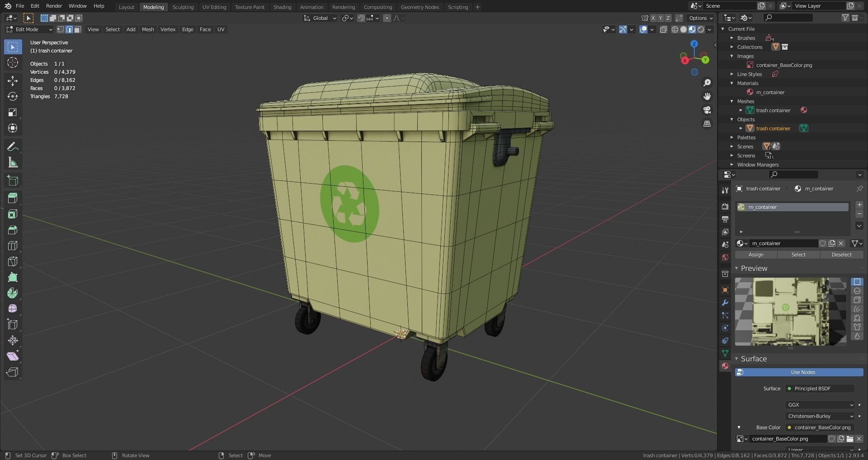The width and height of the screenshot is (868, 460).
Task: Pick the Poly Build tool
Action: point(13,277)
